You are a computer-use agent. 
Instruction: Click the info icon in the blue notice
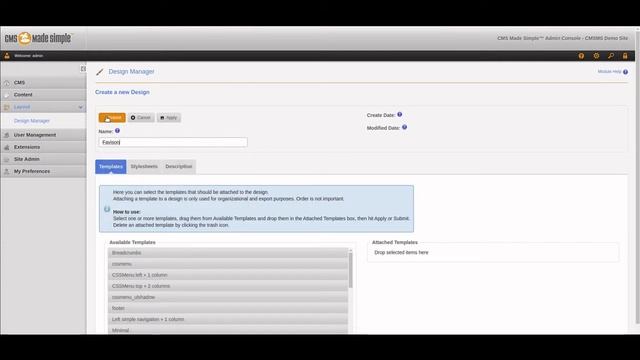click(x=107, y=209)
